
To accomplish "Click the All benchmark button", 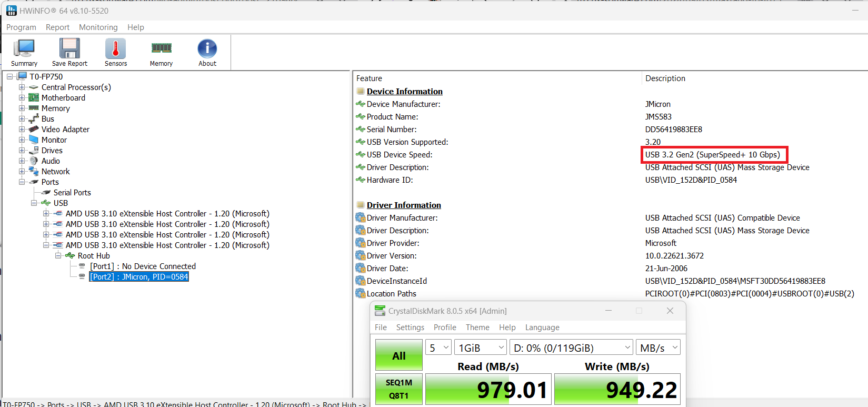I will [x=398, y=355].
